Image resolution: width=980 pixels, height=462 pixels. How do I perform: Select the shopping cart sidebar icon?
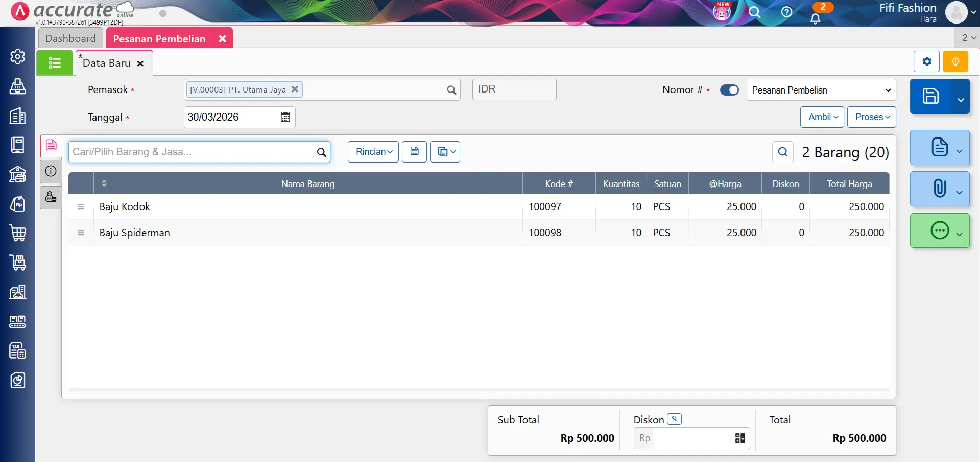click(x=18, y=233)
